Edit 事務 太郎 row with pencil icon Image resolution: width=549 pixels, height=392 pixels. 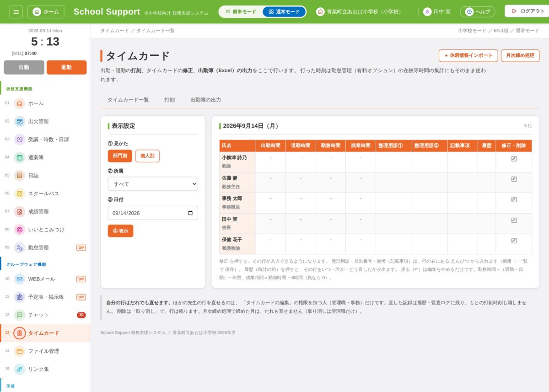coord(514,199)
